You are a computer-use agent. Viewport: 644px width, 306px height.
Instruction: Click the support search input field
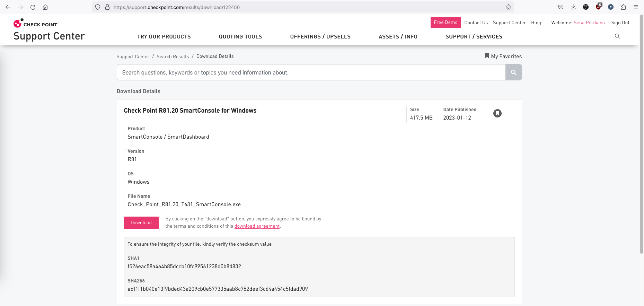[x=311, y=72]
